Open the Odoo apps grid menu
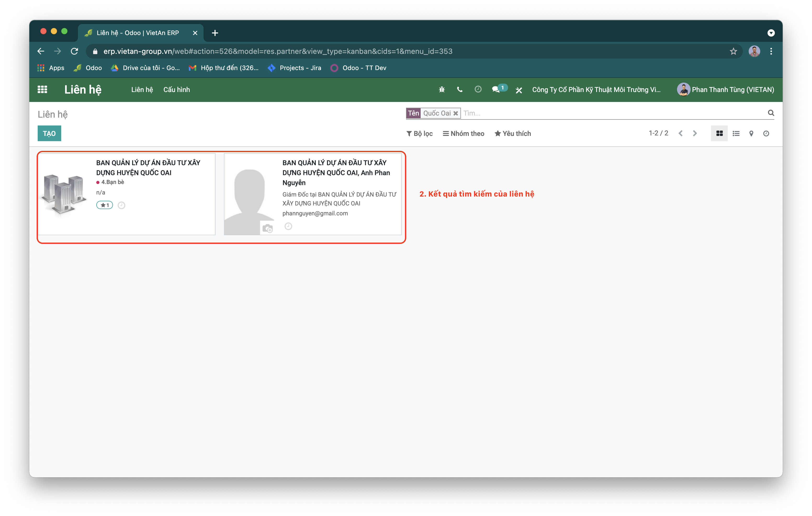 (x=42, y=89)
